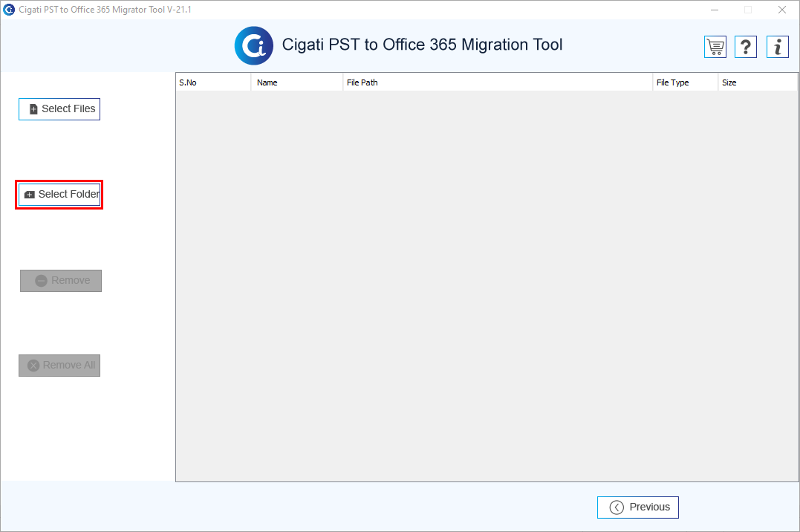Sort by S.No column header
Image resolution: width=800 pixels, height=532 pixels.
point(213,82)
